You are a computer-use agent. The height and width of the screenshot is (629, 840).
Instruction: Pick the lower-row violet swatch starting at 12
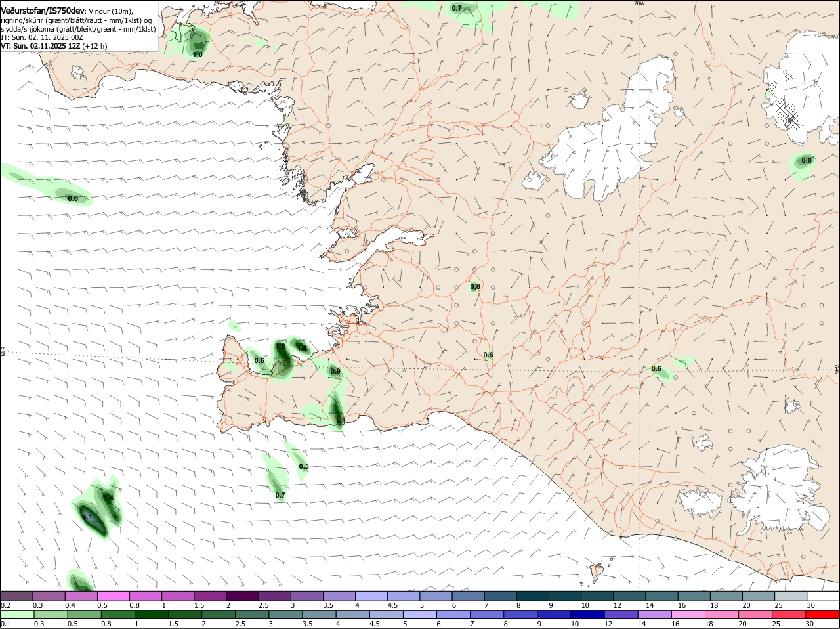(x=621, y=615)
